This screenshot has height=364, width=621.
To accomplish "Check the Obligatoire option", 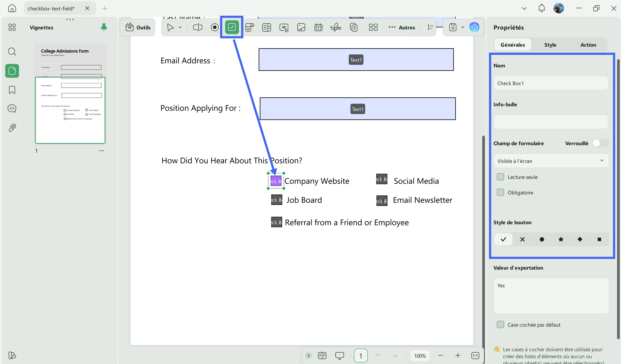I will [500, 192].
